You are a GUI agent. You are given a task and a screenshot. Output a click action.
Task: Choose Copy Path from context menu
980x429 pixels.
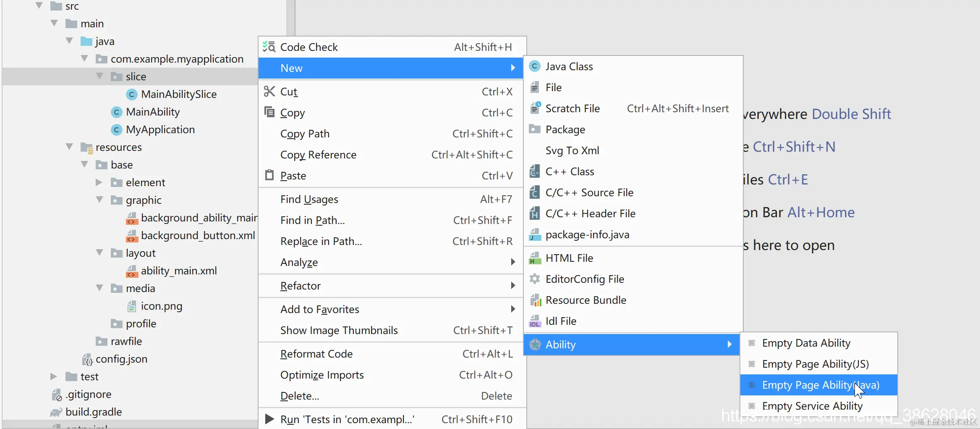[391, 134]
